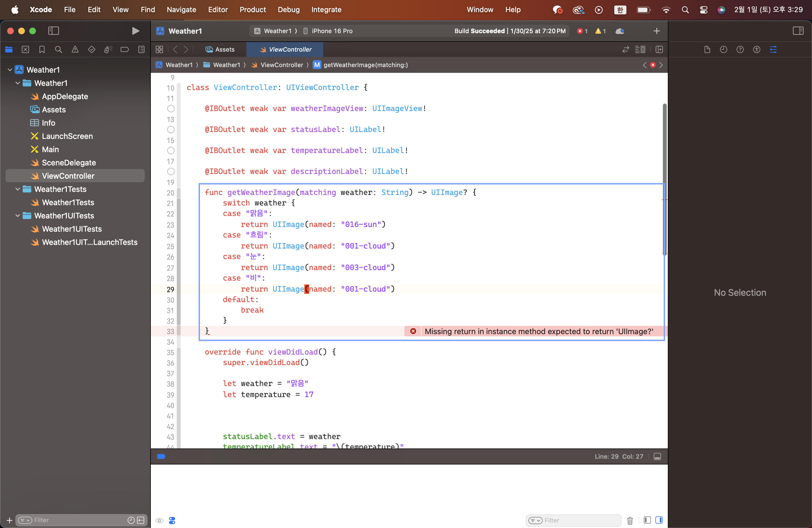Collapse the Weather1 project root
Image resolution: width=812 pixels, height=528 pixels.
[10, 70]
